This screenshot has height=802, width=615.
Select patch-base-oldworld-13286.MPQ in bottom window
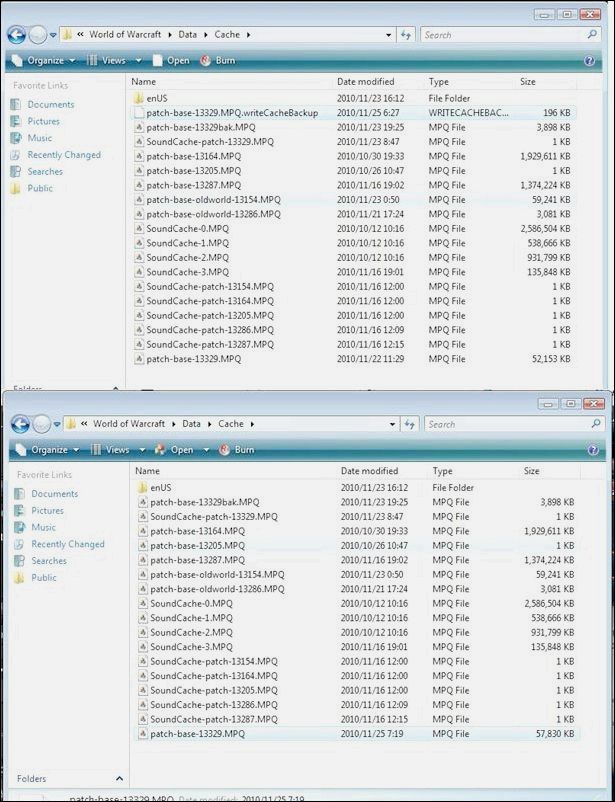(x=357, y=589)
